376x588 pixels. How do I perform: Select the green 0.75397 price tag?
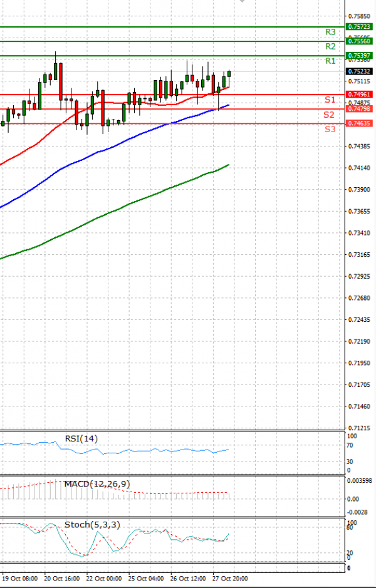(359, 56)
